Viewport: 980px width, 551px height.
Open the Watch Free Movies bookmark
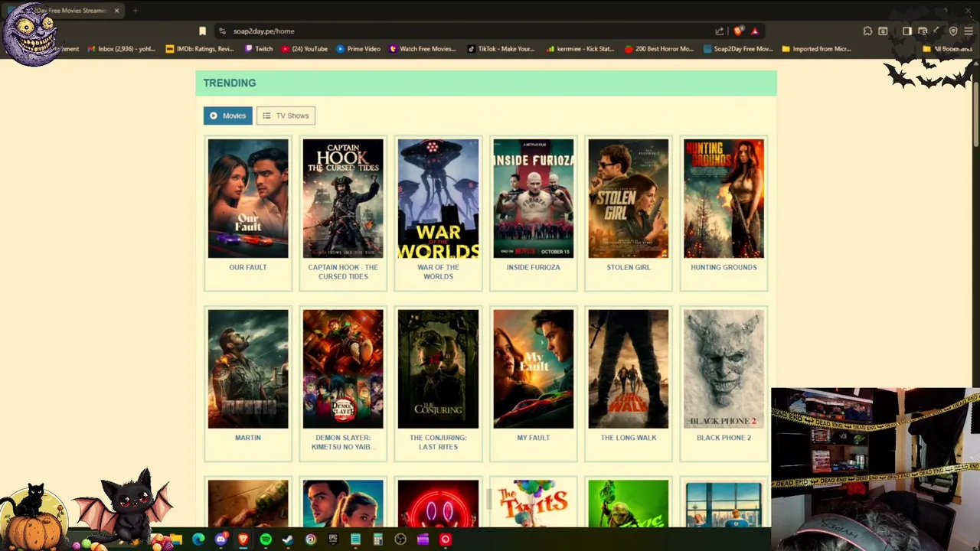(x=423, y=49)
